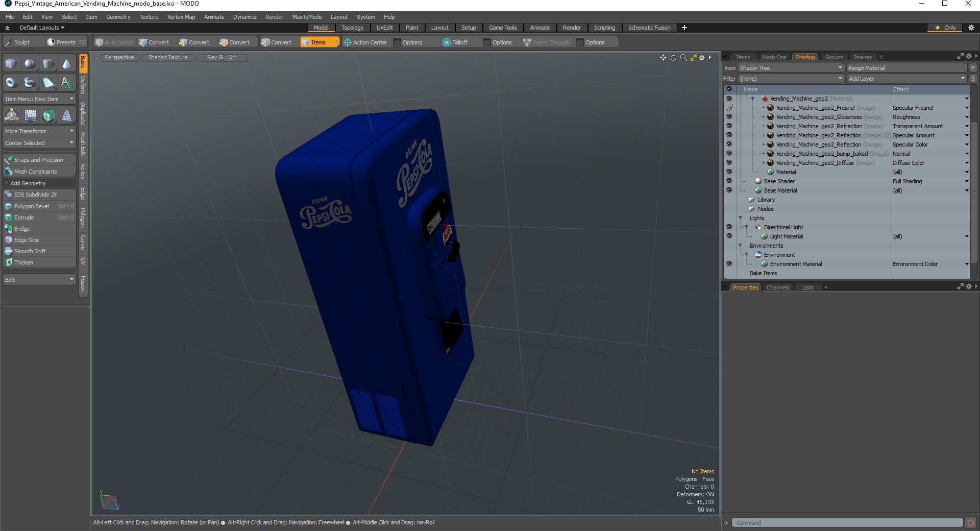Toggle visibility of Vending_Machine_geo2 material
Screen dimensions: 980x531
click(729, 99)
